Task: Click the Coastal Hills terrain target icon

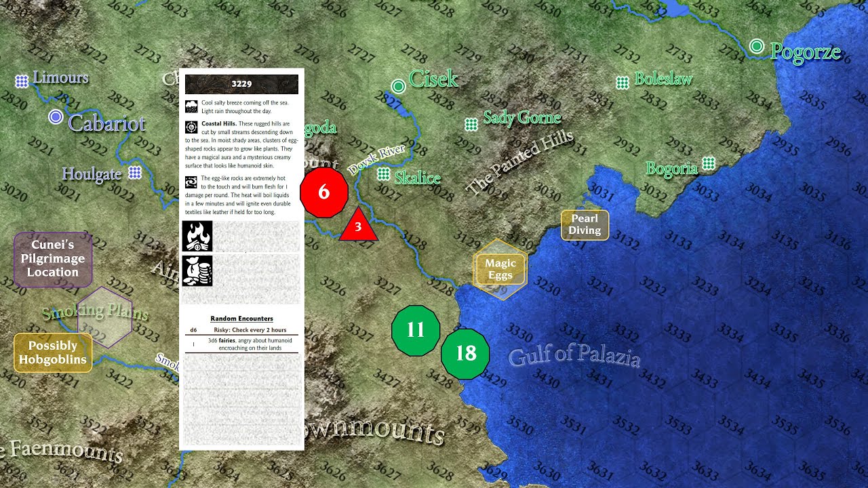Action: [191, 127]
